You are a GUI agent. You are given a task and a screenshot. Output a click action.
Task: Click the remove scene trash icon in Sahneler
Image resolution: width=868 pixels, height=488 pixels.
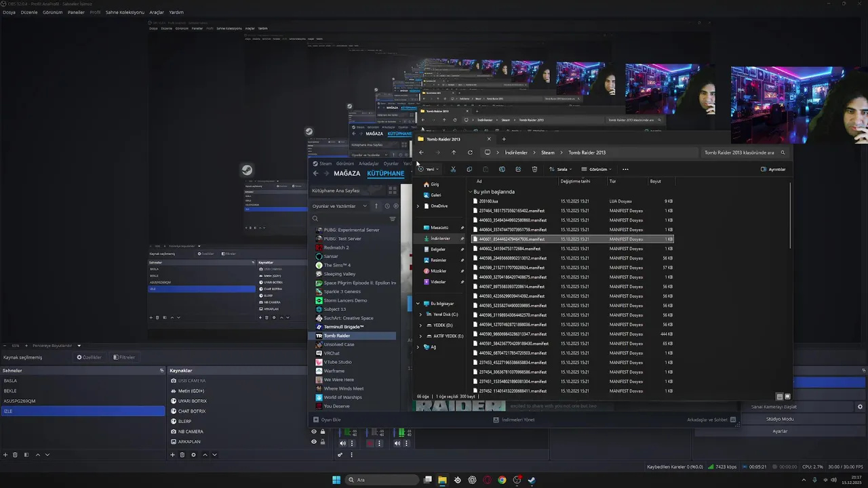pyautogui.click(x=16, y=455)
